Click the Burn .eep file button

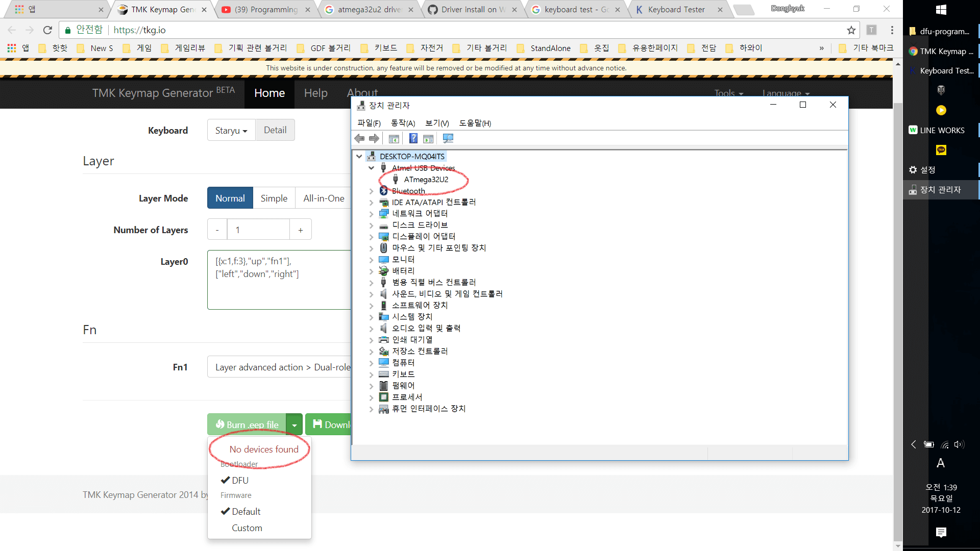[x=247, y=424]
